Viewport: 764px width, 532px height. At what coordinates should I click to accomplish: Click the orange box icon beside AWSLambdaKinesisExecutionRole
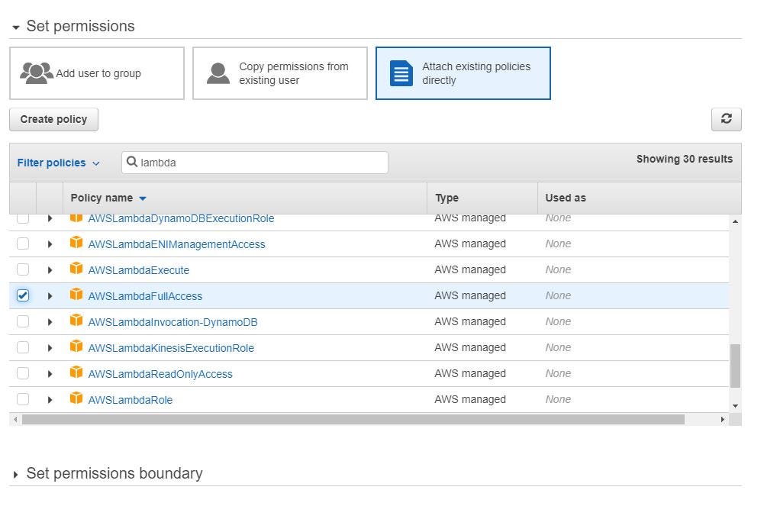(x=76, y=346)
